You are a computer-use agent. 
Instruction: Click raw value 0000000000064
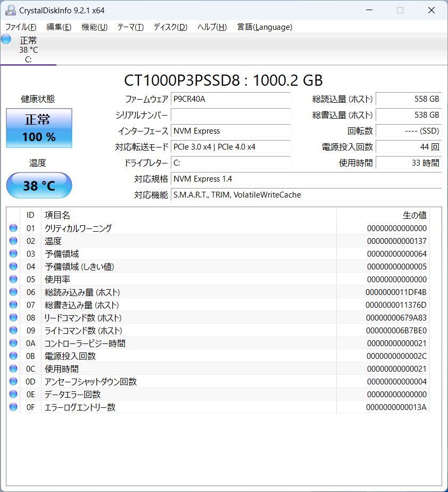396,254
